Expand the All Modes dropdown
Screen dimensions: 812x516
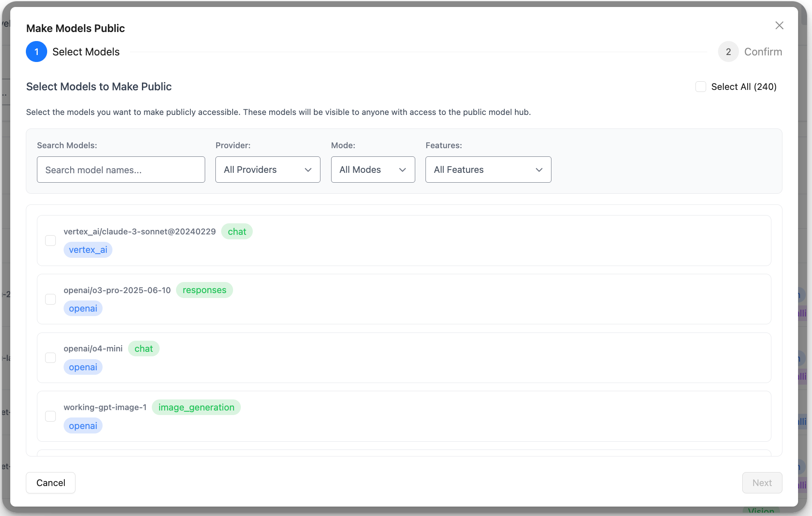point(373,170)
